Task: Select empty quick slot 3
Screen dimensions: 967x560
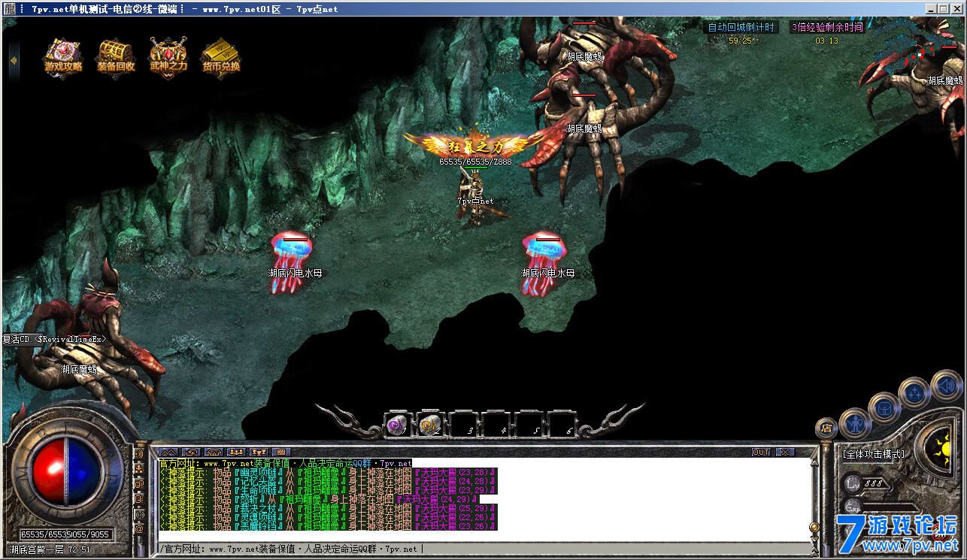Action: click(462, 426)
